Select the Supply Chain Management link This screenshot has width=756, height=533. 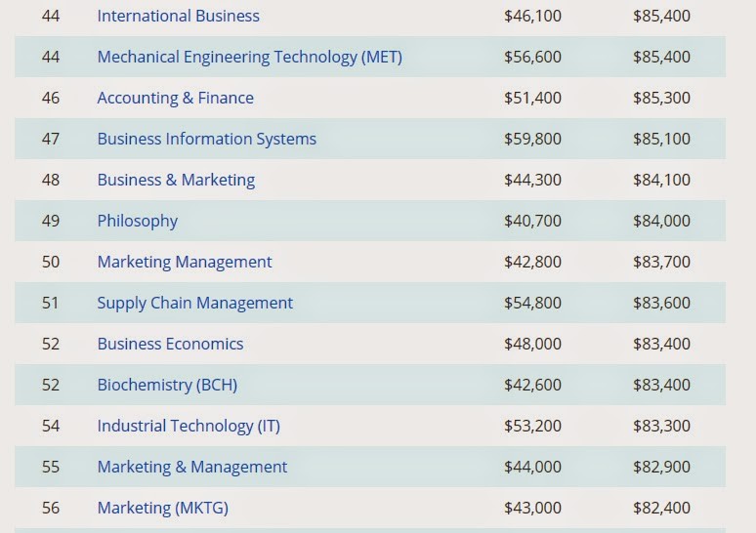tap(194, 303)
